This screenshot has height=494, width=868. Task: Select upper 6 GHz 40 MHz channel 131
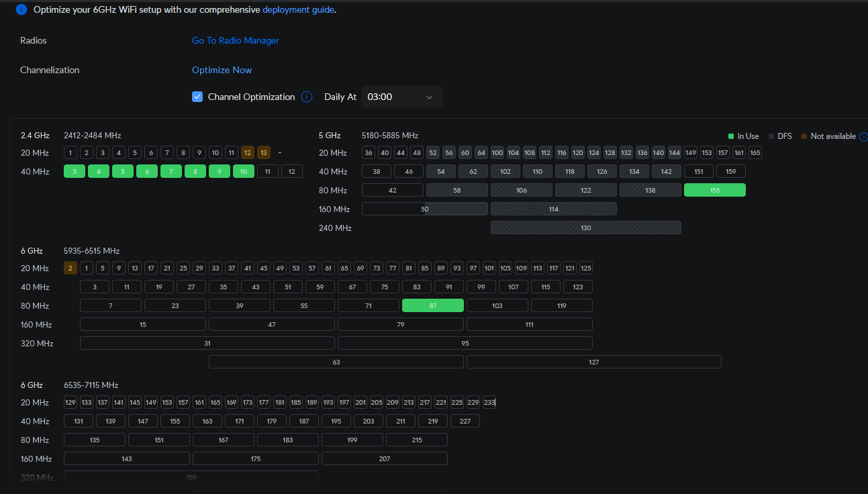tap(79, 421)
